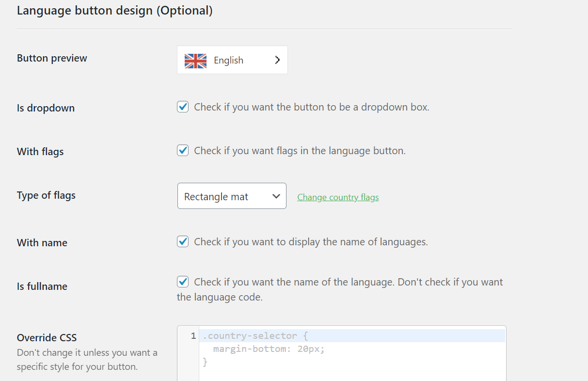The height and width of the screenshot is (381, 588).
Task: Disable the 'With name' checkbox
Action: pyautogui.click(x=183, y=241)
